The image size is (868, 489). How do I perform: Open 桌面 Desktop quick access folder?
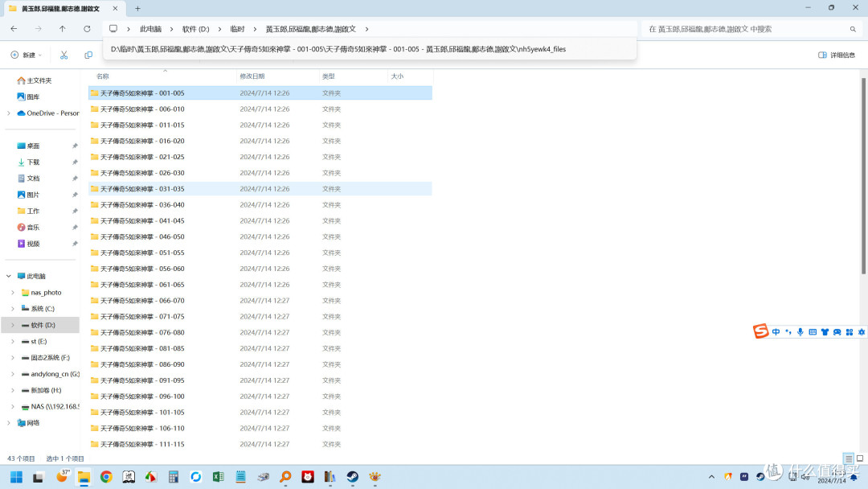pos(28,146)
